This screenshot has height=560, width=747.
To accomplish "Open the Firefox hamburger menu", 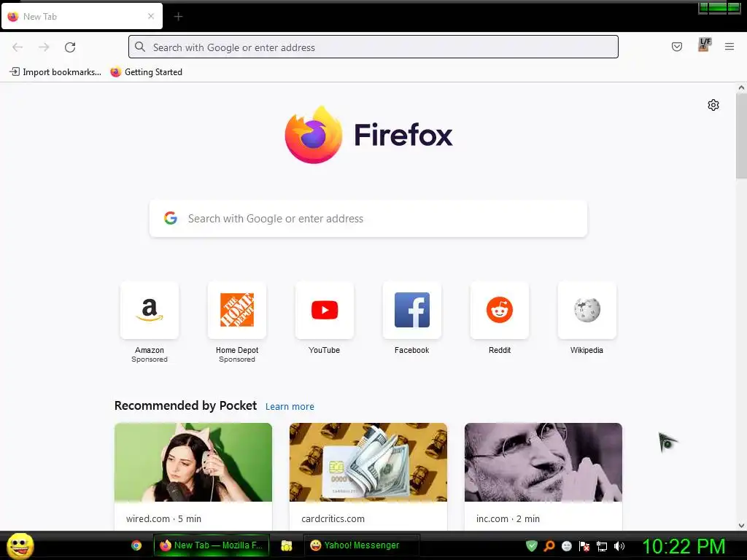I will (729, 47).
